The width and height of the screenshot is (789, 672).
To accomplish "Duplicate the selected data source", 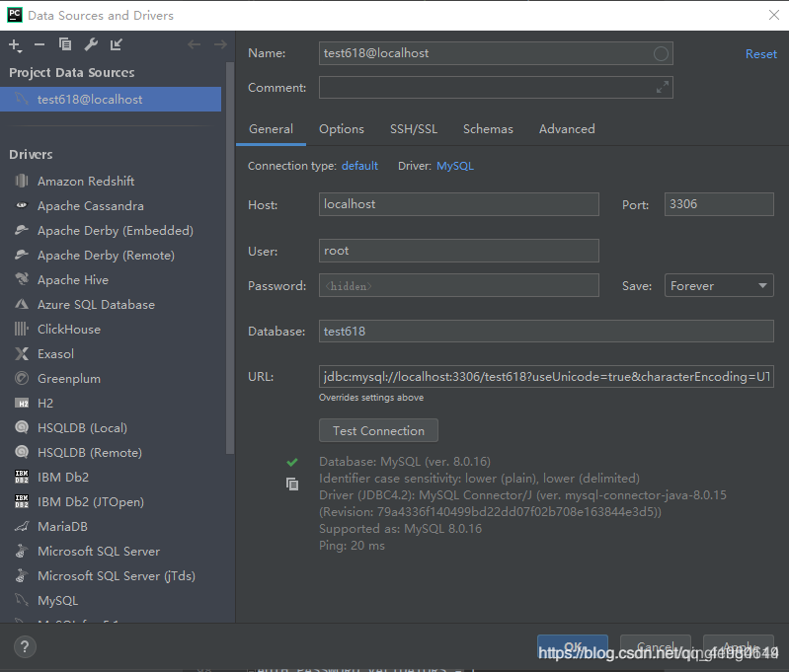I will click(x=65, y=44).
